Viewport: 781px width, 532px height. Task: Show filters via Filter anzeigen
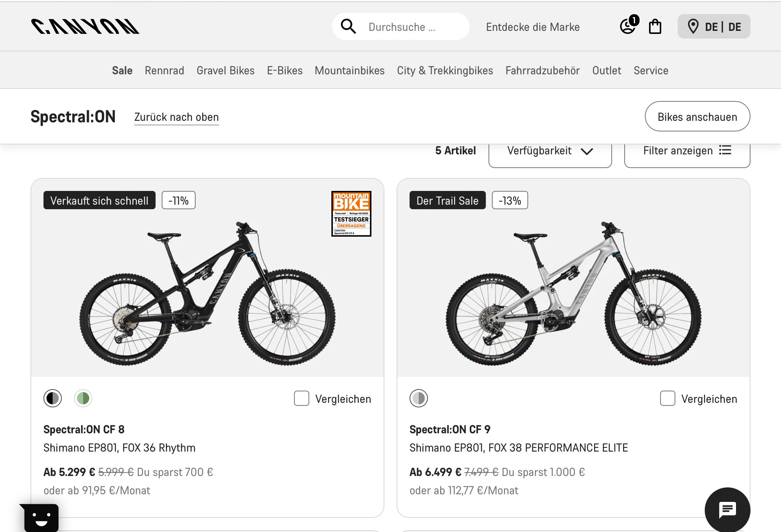point(687,151)
